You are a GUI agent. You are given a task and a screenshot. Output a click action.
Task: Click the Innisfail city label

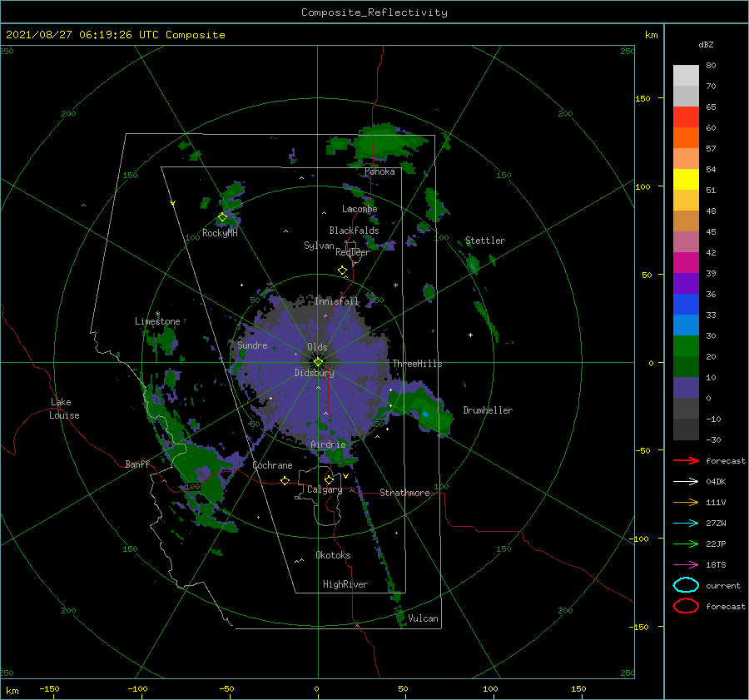pos(336,301)
